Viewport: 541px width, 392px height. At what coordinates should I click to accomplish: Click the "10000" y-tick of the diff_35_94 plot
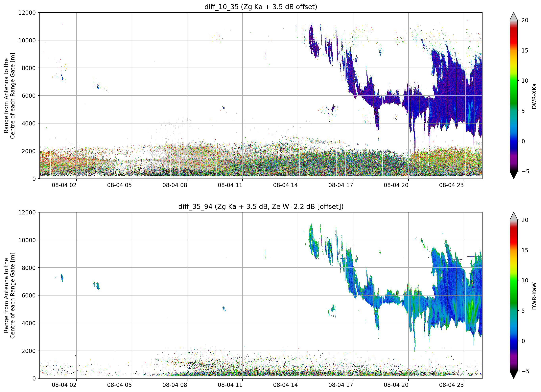pos(27,240)
